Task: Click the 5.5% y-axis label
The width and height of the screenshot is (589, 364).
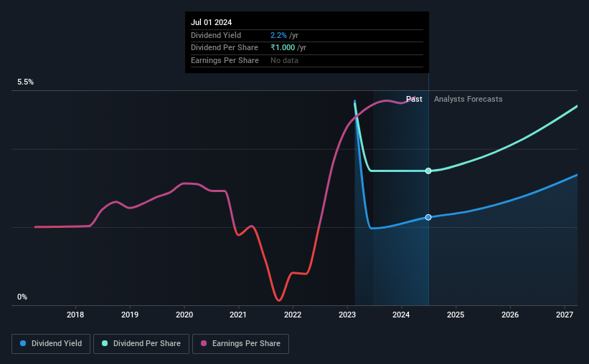Action: [x=25, y=82]
